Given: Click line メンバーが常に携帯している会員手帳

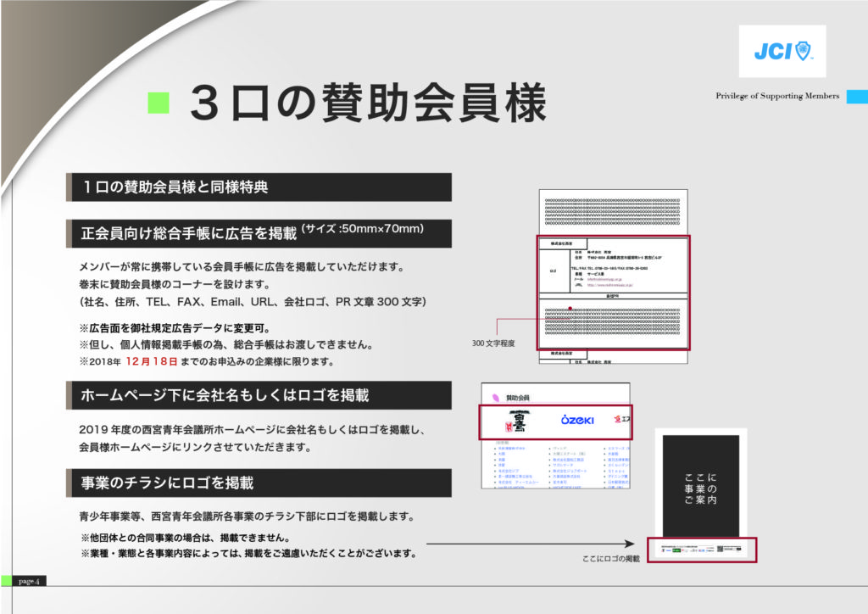Looking at the screenshot, I should [242, 266].
